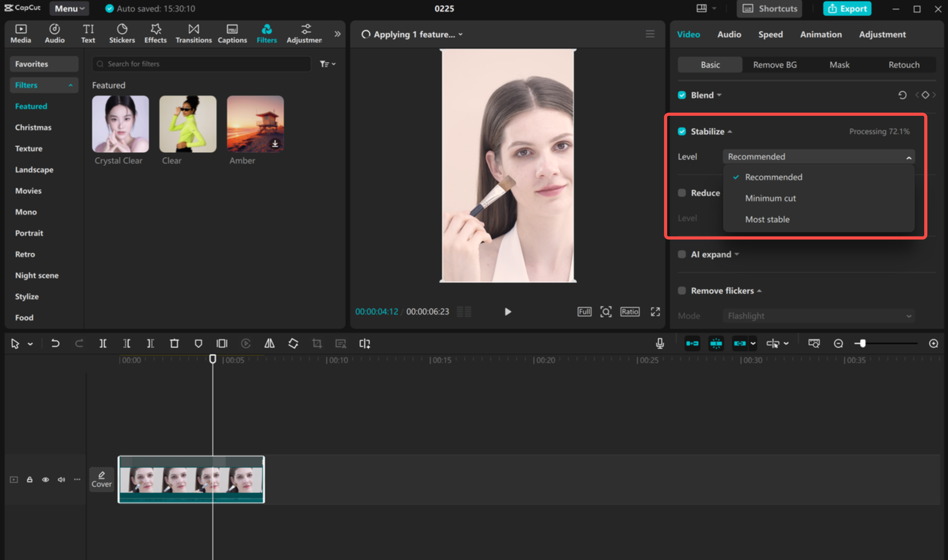Select Most stable from Level dropdown
948x560 pixels.
767,219
